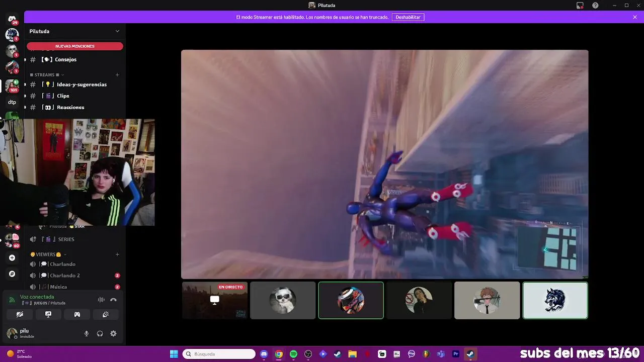
Task: Click the Voz conectada status link
Action: tap(37, 297)
